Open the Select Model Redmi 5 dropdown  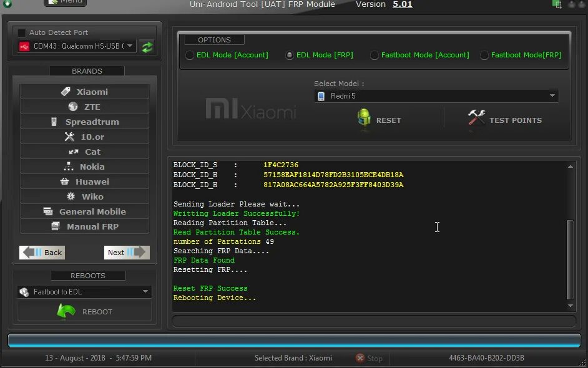tap(552, 96)
